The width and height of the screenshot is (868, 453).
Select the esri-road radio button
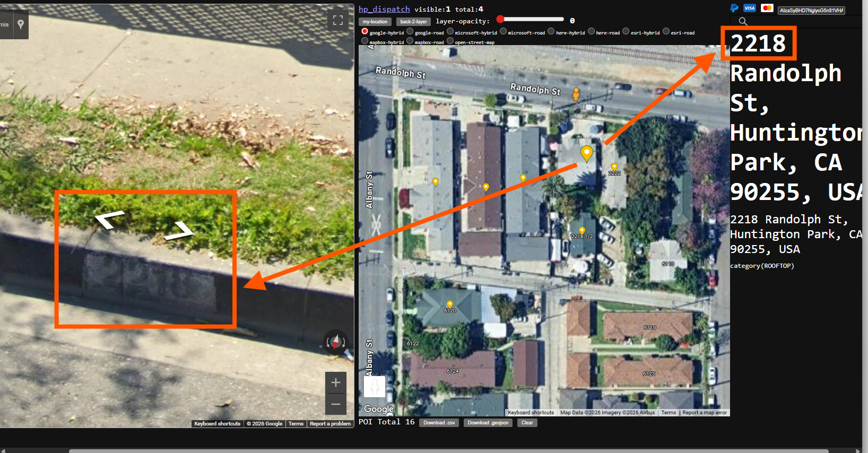point(666,31)
